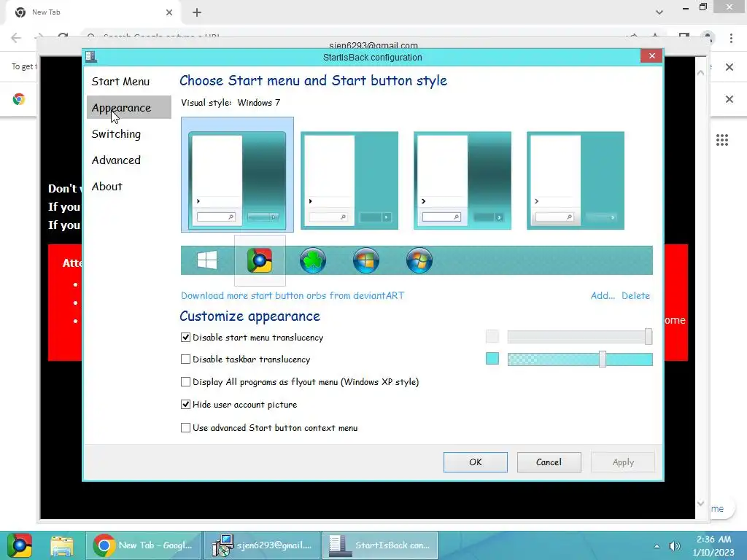Pick the green clover start orb
747x560 pixels.
point(313,260)
